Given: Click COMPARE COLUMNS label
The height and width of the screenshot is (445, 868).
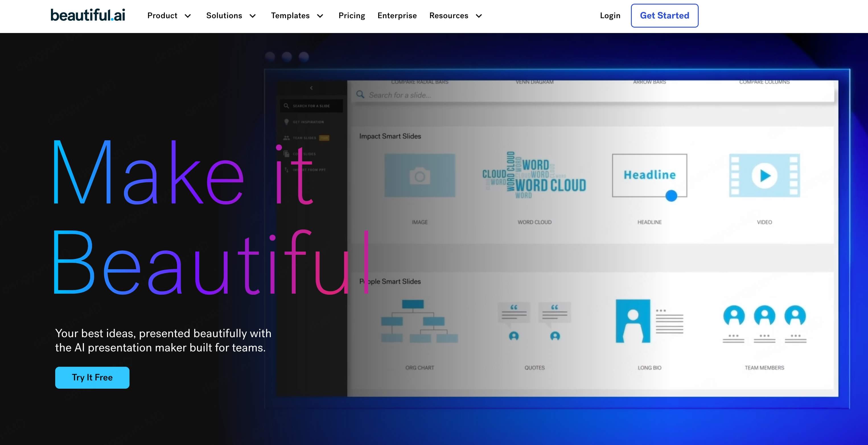Looking at the screenshot, I should click(x=764, y=82).
